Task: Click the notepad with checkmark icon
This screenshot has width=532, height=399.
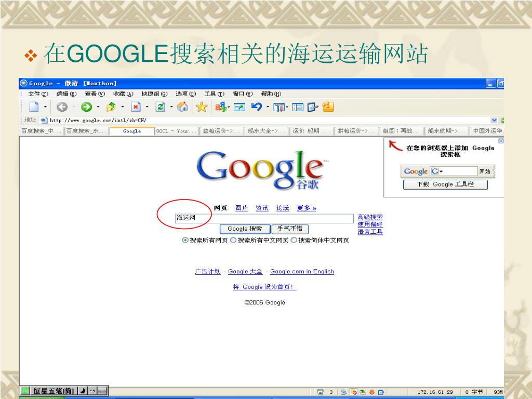Action: [312, 107]
